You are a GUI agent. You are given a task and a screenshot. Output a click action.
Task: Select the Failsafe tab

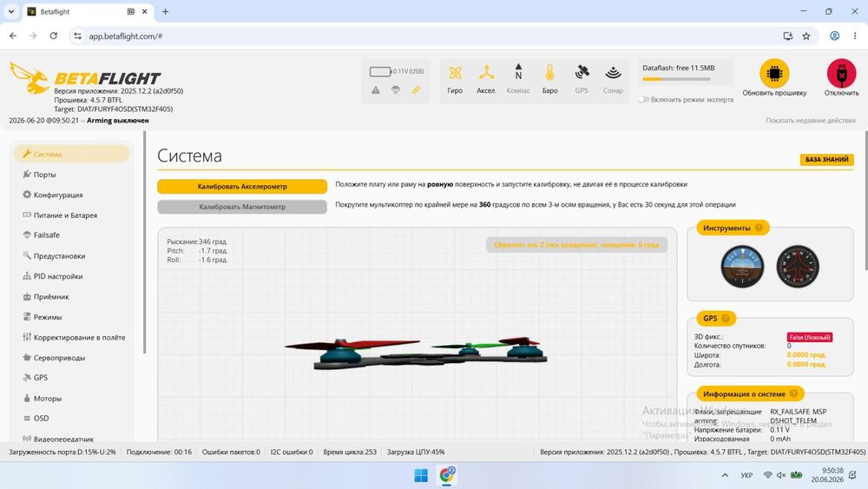pyautogui.click(x=46, y=235)
